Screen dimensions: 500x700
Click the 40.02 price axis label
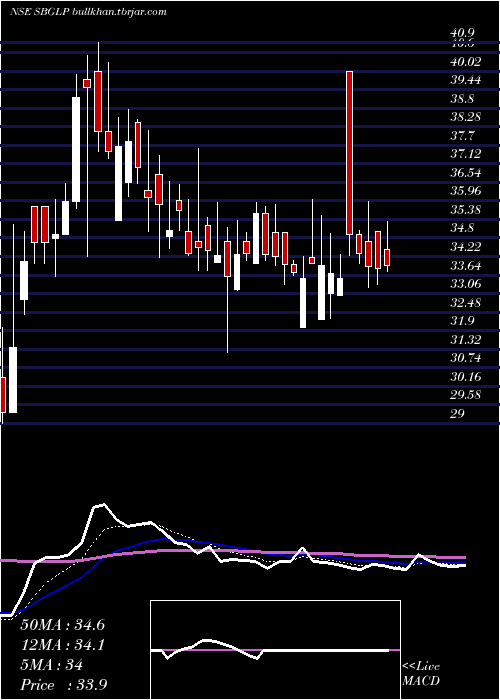click(465, 62)
